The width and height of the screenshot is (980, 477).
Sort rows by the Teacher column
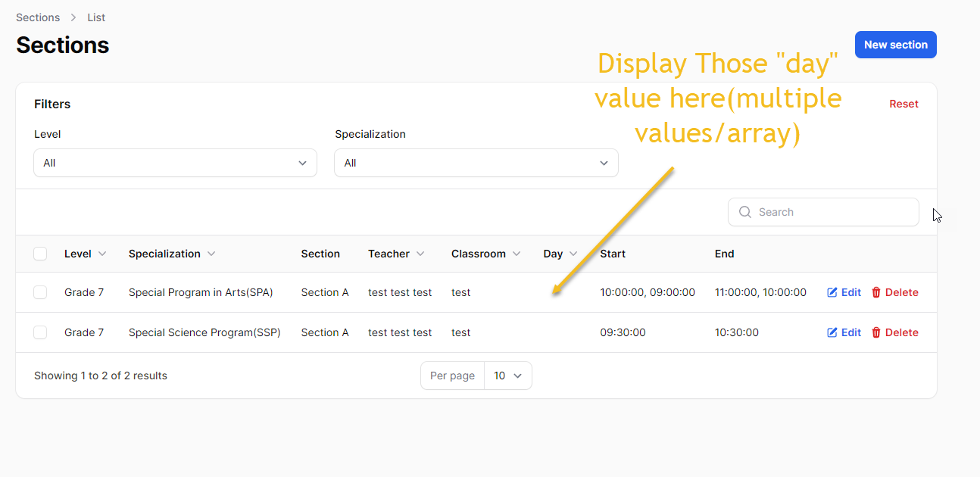coord(421,253)
